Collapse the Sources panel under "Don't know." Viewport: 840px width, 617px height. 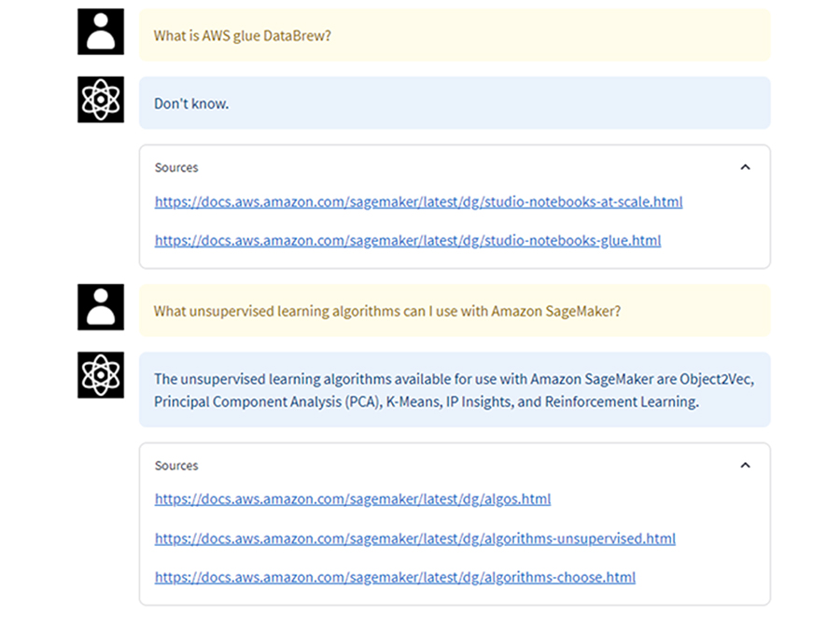745,167
